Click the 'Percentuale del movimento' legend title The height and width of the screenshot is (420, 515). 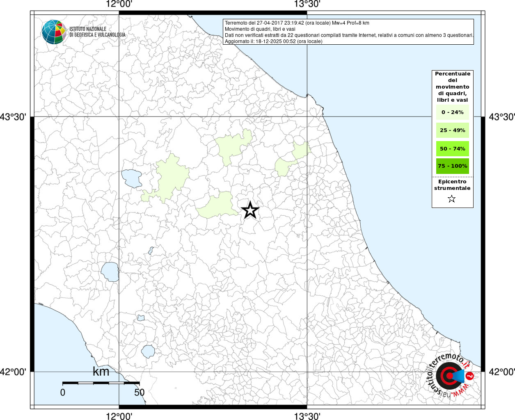pyautogui.click(x=453, y=87)
